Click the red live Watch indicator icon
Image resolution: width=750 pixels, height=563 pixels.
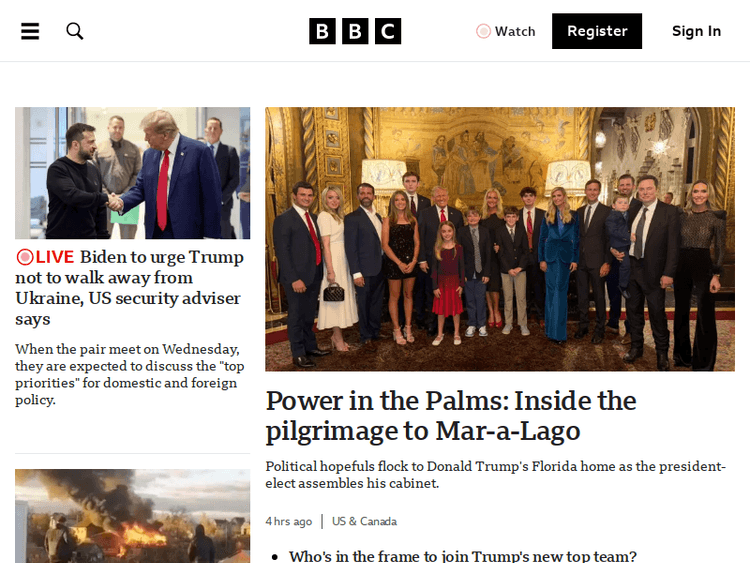point(483,31)
